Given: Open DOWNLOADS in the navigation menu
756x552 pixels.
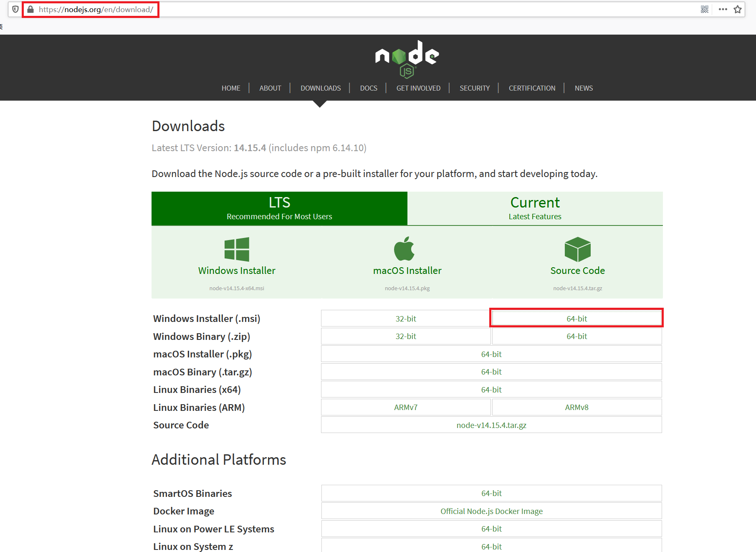Looking at the screenshot, I should coord(321,88).
